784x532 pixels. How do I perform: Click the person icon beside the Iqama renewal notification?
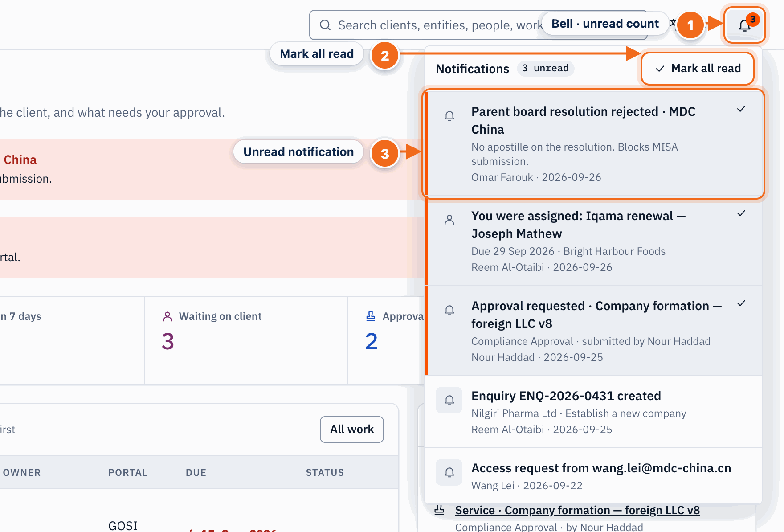[449, 220]
